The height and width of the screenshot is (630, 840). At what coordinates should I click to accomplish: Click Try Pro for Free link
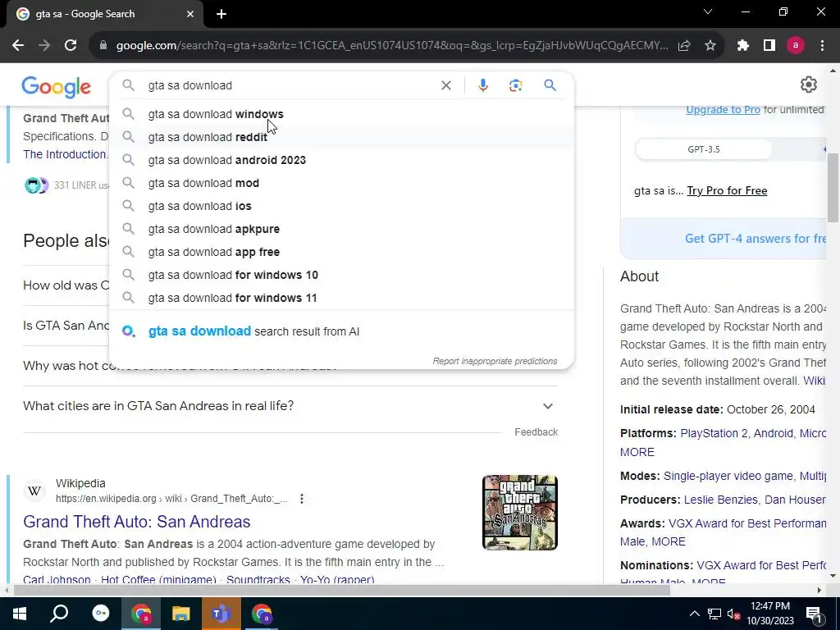tap(727, 190)
